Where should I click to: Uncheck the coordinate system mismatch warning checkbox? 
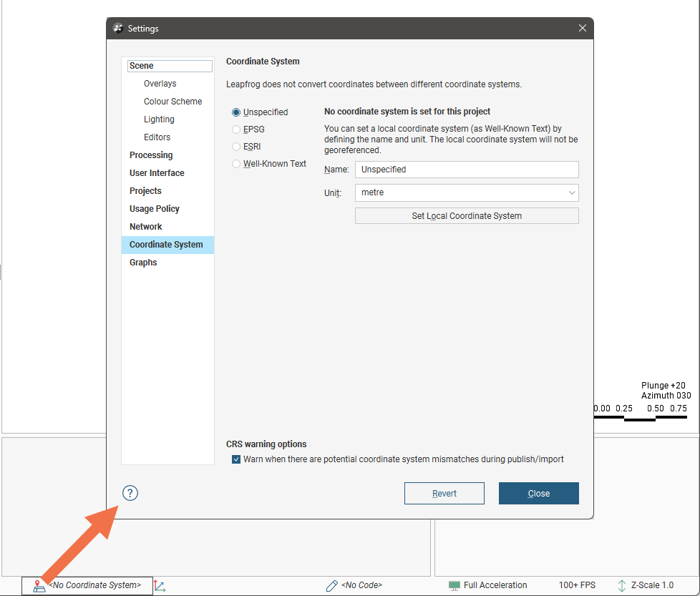pos(236,459)
